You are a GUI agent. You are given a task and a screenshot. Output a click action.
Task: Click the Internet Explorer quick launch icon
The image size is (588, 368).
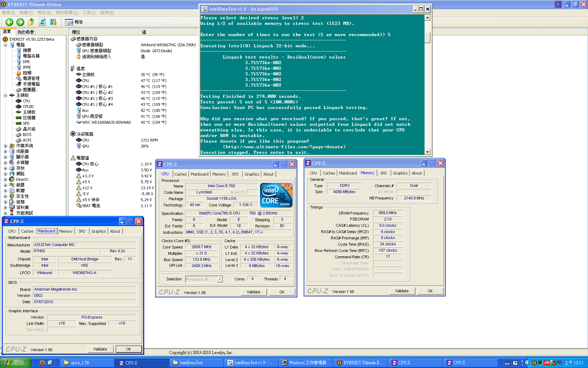tap(50, 363)
